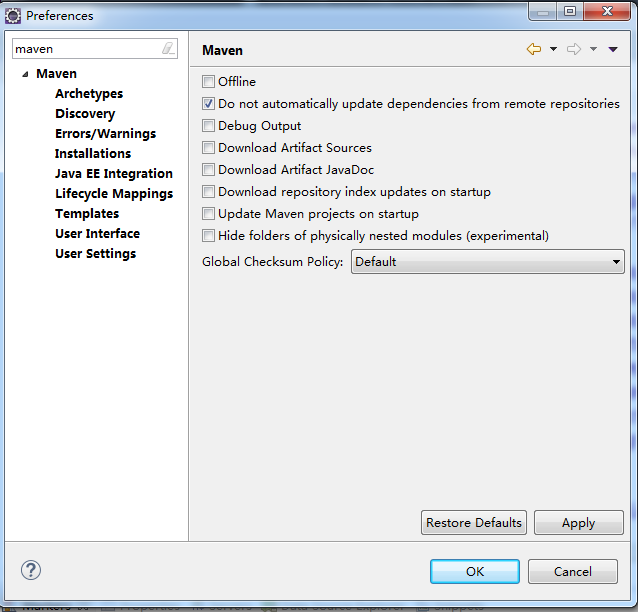This screenshot has height=612, width=638.
Task: Click the Apply button
Action: tap(579, 522)
